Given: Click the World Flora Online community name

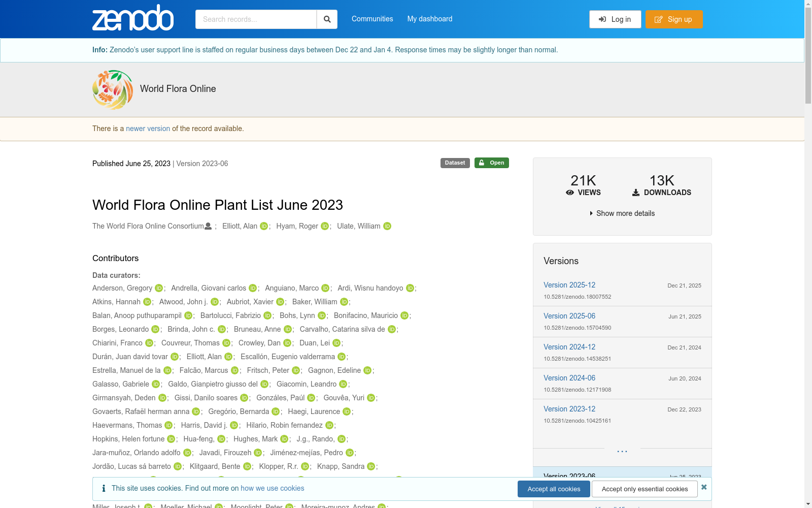Looking at the screenshot, I should [x=178, y=89].
